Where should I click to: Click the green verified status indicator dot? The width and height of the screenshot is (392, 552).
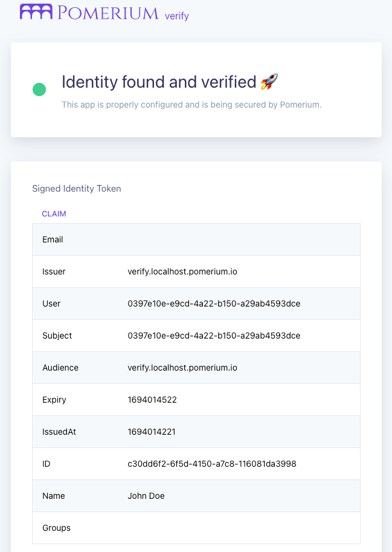[x=39, y=89]
